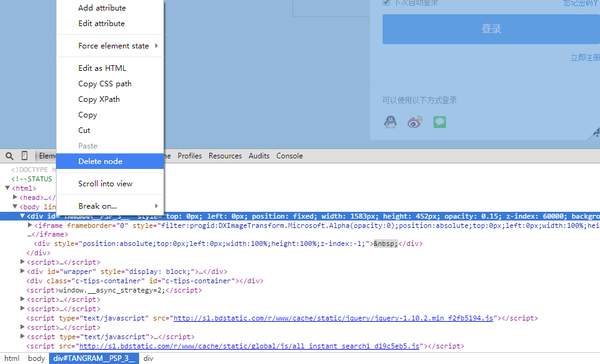Select the <!DOCTYPE line

tap(34, 170)
